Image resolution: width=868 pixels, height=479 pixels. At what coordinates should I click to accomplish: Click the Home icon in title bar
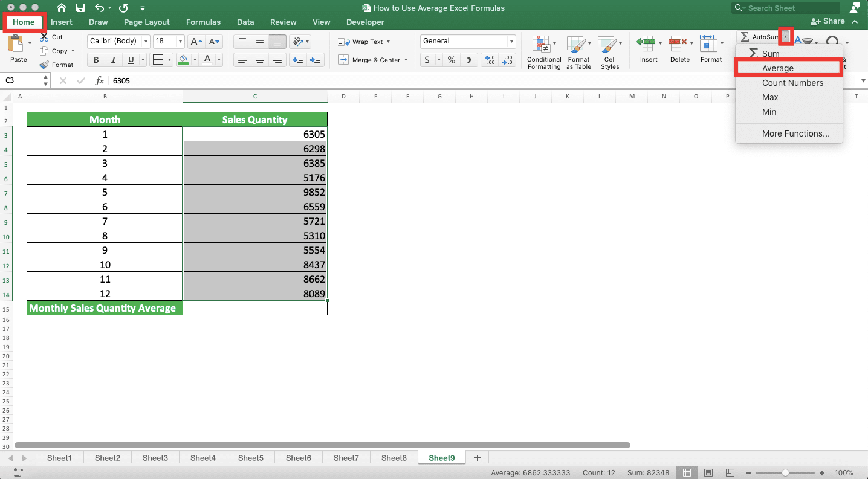62,8
